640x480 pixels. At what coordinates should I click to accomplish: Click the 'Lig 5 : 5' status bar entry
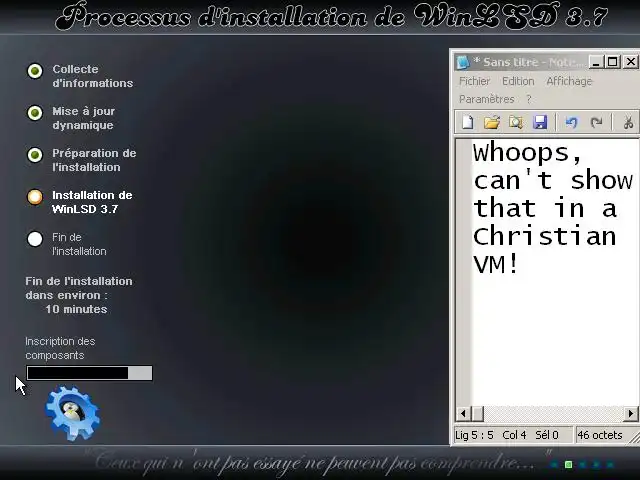click(x=474, y=435)
